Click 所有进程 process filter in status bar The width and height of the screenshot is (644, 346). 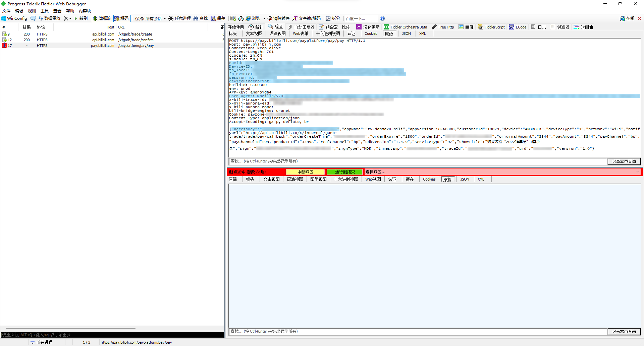tap(42, 342)
